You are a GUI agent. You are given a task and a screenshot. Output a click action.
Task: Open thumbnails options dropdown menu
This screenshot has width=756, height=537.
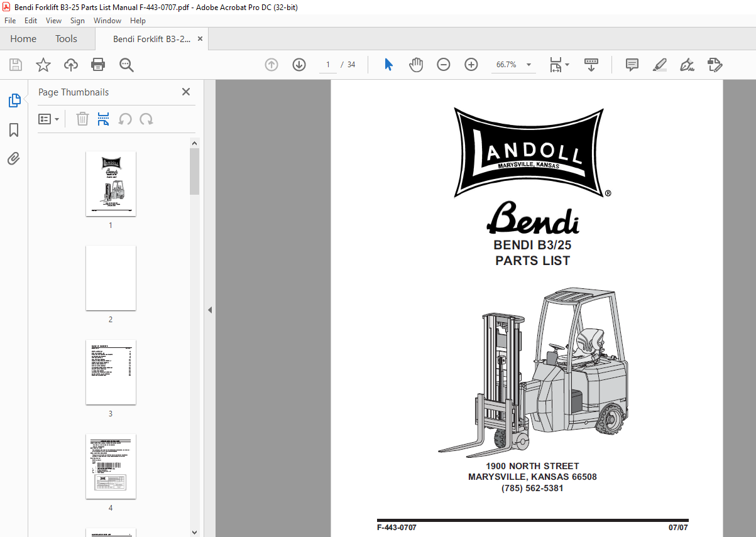(x=48, y=119)
